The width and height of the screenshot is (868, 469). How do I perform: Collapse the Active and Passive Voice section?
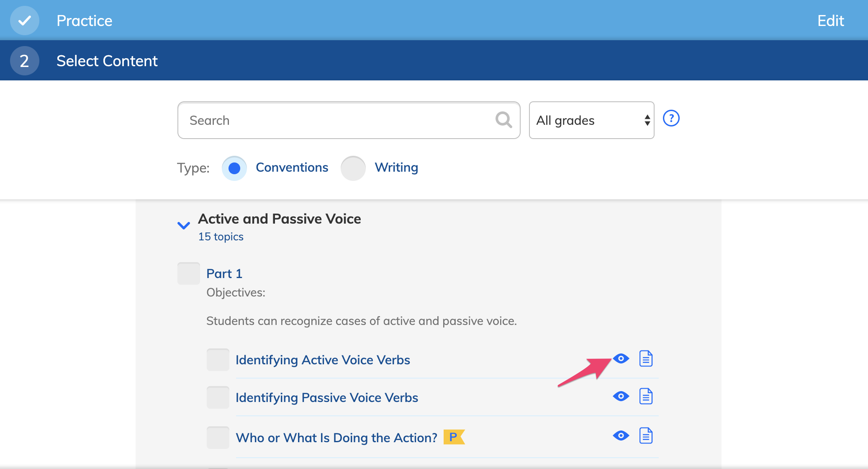click(184, 226)
